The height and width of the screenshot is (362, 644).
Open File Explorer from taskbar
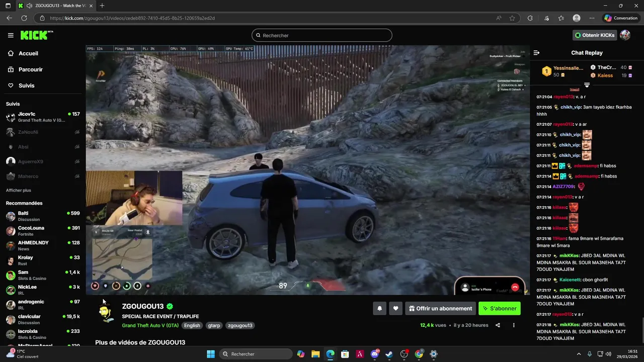[315, 354]
